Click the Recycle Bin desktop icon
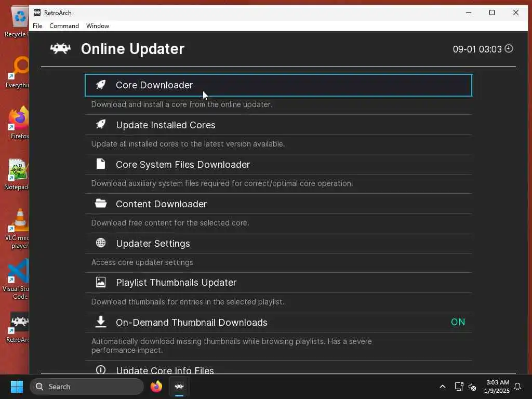This screenshot has height=399, width=532. coord(17,22)
